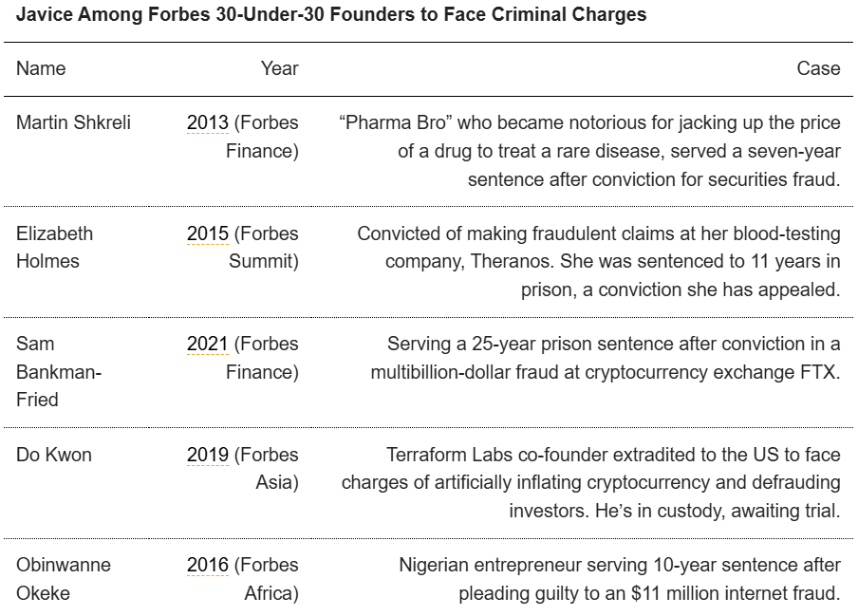Screen dimensions: 858x616
Task: Click the Terraform Labs case description
Action: (x=591, y=482)
